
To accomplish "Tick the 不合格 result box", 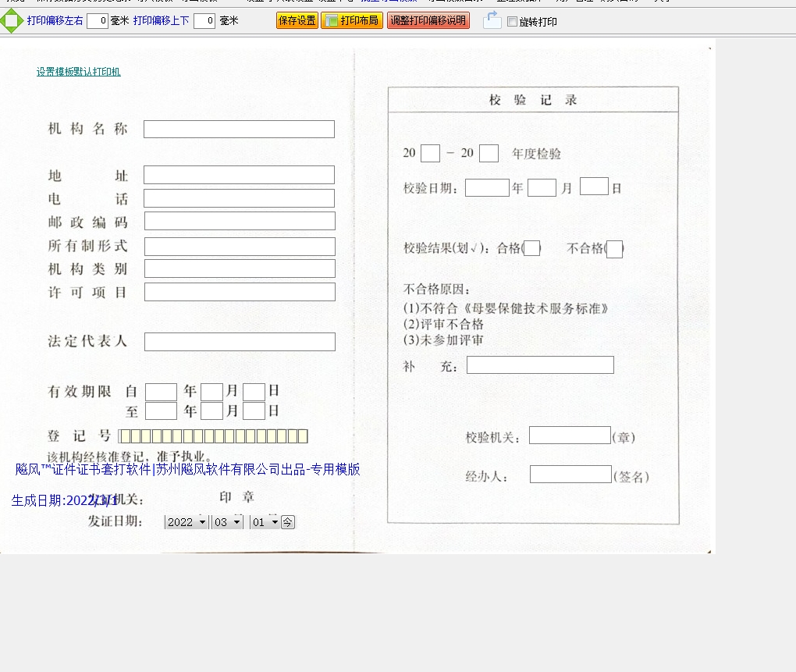I will pos(614,249).
